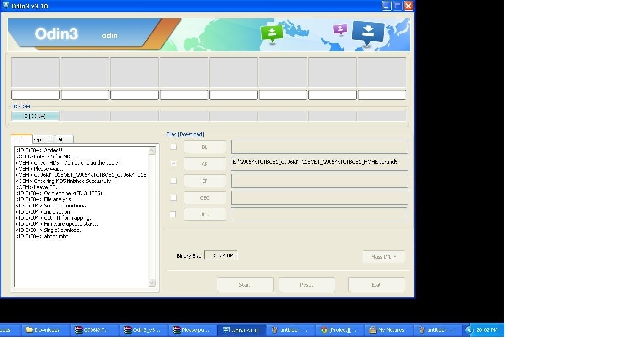This screenshot has height=362, width=644.
Task: Click the second device progress bar
Action: click(85, 95)
